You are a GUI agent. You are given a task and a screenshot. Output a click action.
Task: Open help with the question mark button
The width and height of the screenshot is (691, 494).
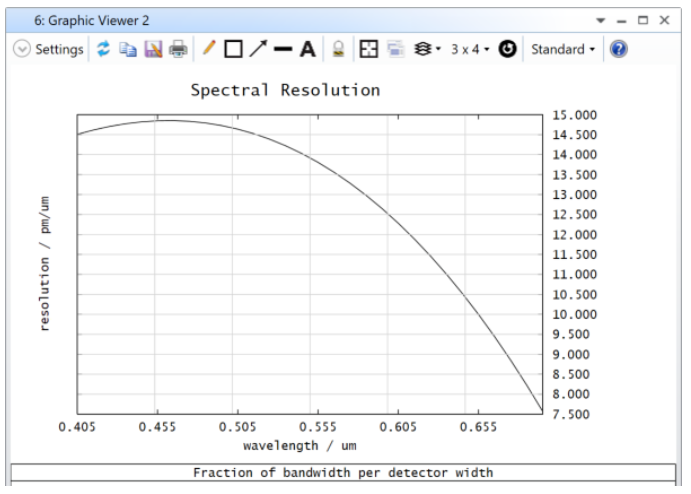(619, 49)
